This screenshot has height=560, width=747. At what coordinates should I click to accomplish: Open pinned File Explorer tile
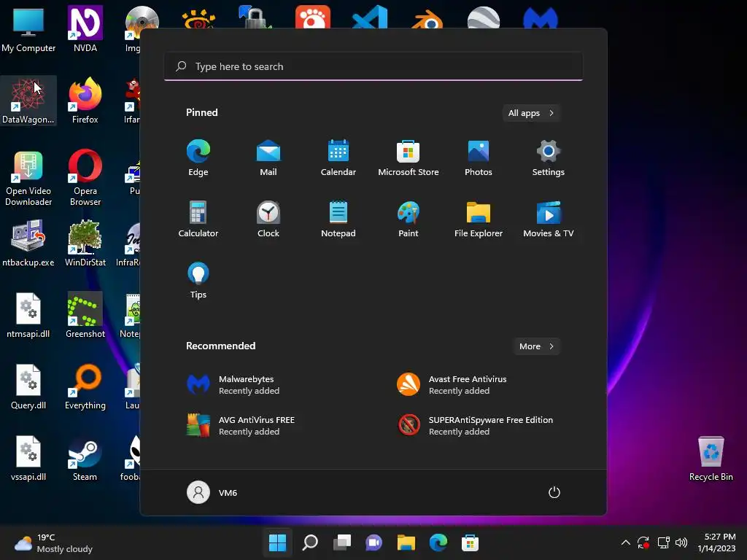(x=479, y=219)
